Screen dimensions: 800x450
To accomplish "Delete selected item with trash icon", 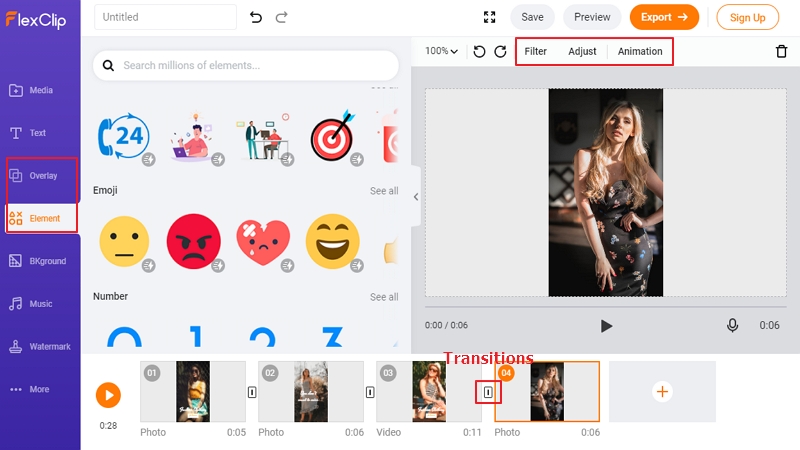I will click(781, 51).
